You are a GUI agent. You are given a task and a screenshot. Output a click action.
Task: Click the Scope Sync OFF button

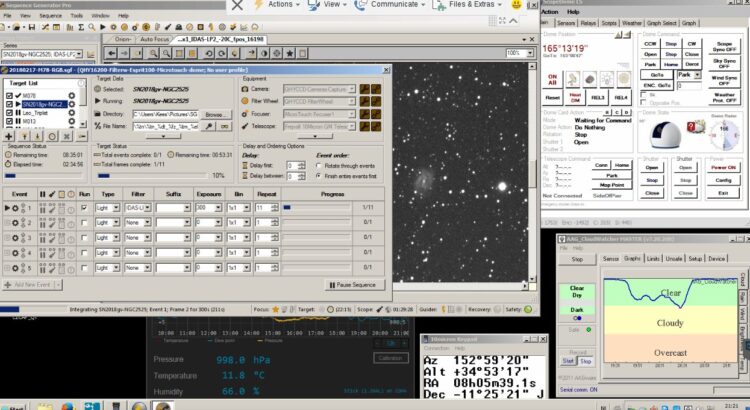(x=724, y=47)
